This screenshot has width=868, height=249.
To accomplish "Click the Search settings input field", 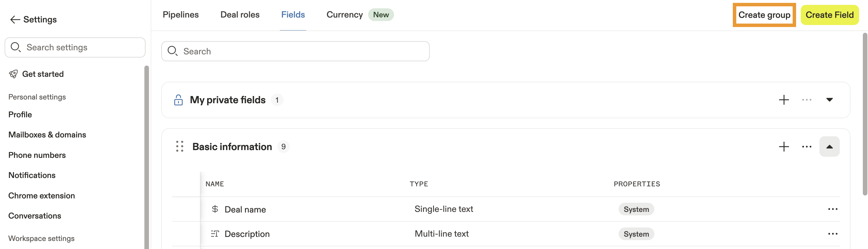I will coord(81,47).
